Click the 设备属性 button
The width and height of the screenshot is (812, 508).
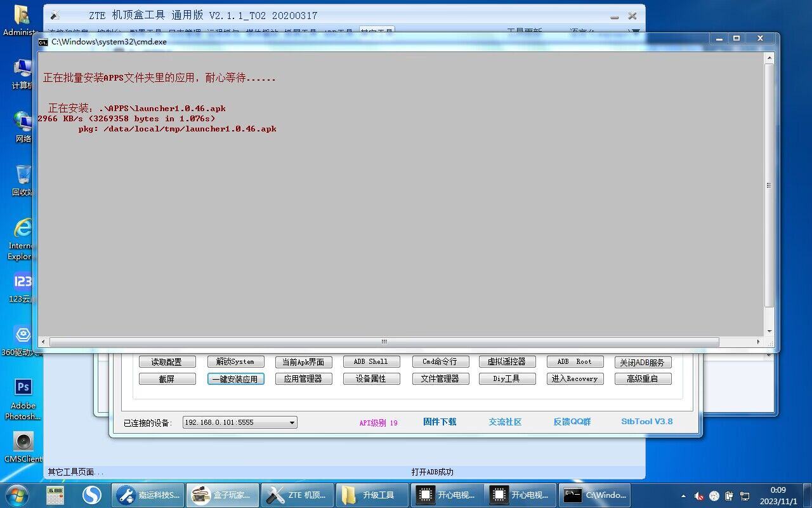[x=371, y=378]
